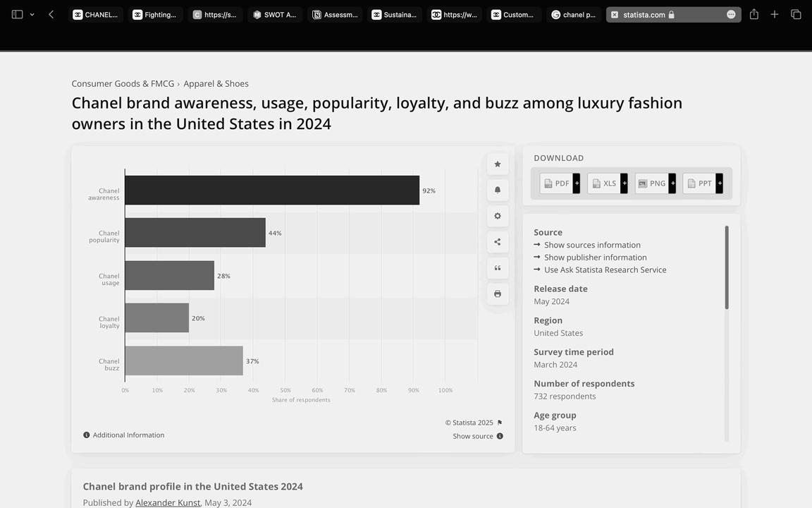Click the 'May 2024' release date text

(x=551, y=302)
